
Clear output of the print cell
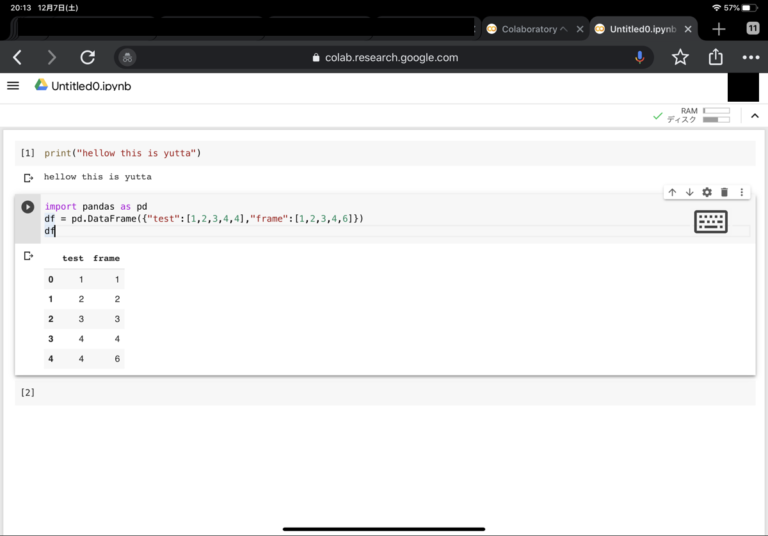pos(28,177)
